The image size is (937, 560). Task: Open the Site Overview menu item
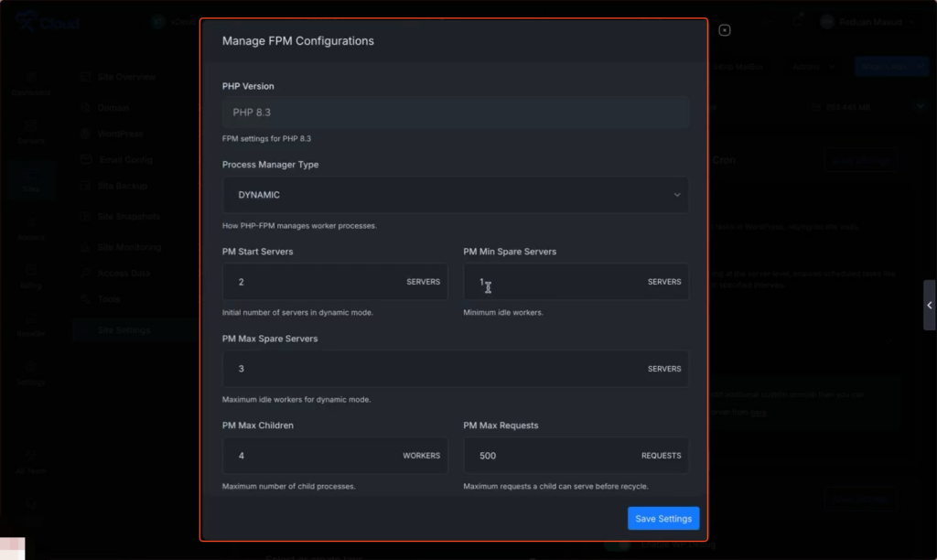[x=126, y=77]
